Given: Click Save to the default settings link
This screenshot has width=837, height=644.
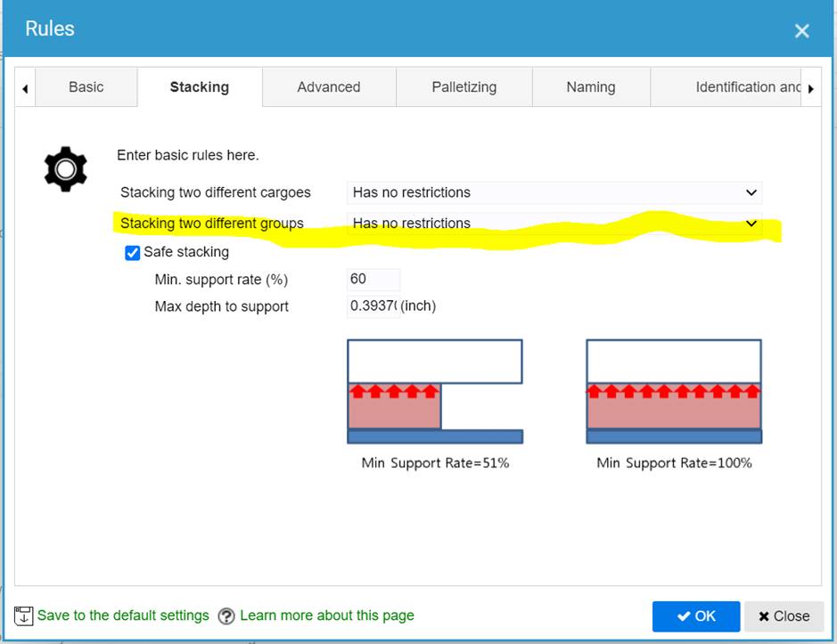Looking at the screenshot, I should tap(123, 615).
